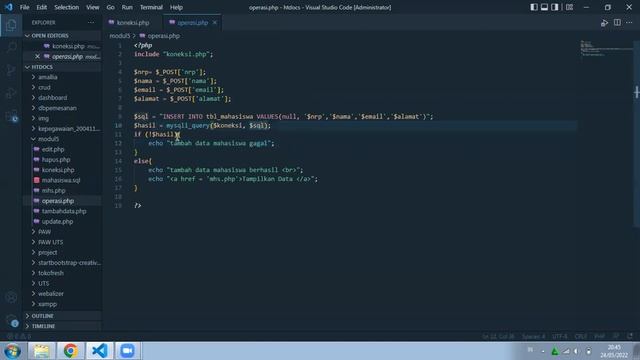This screenshot has height=360, width=640.
Task: Open the Help menu
Action: pyautogui.click(x=176, y=7)
